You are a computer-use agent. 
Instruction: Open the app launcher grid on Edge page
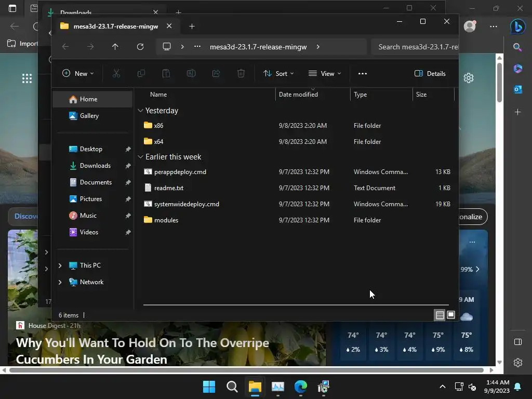click(27, 78)
